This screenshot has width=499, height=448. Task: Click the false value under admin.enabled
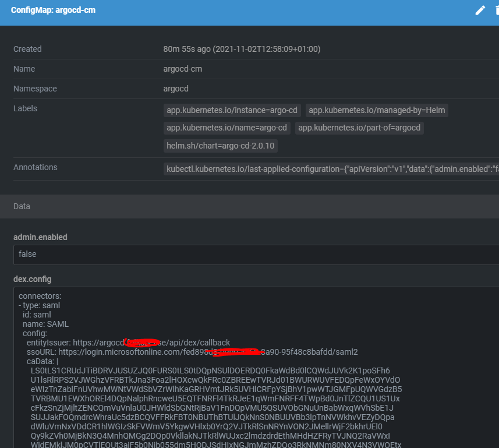(x=28, y=254)
